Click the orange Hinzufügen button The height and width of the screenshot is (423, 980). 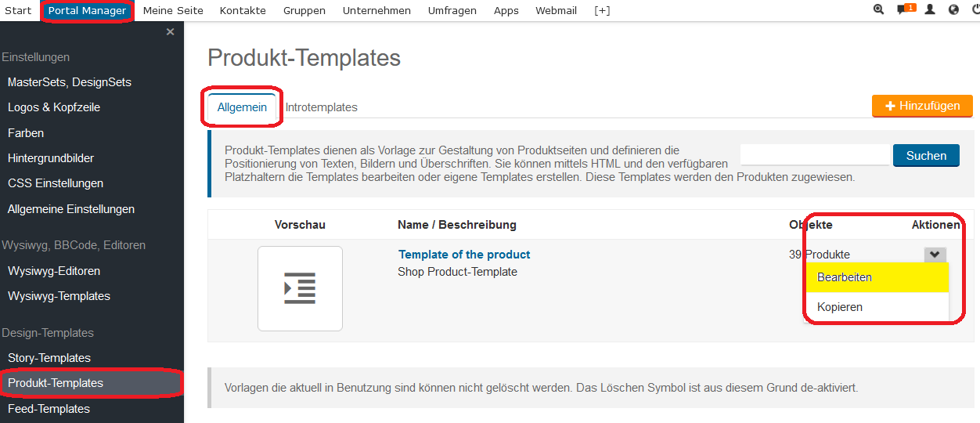(x=922, y=106)
